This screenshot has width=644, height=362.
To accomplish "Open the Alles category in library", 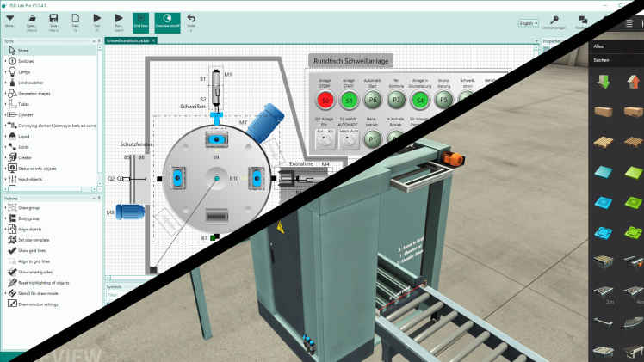I will tap(603, 47).
